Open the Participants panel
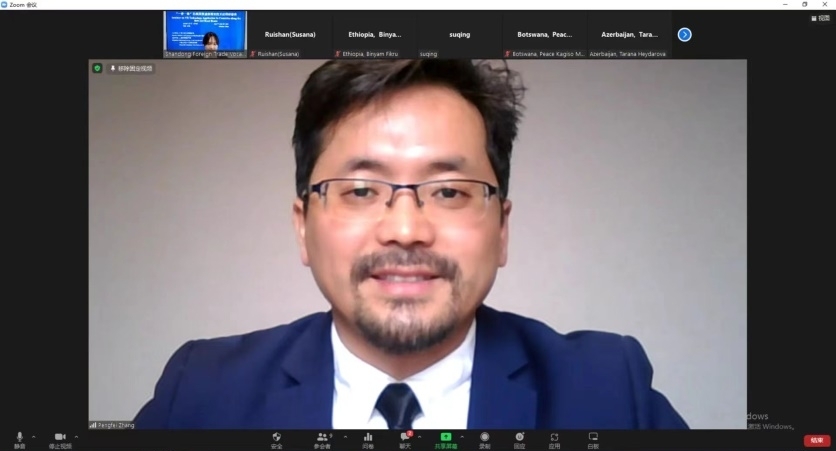 [x=322, y=438]
